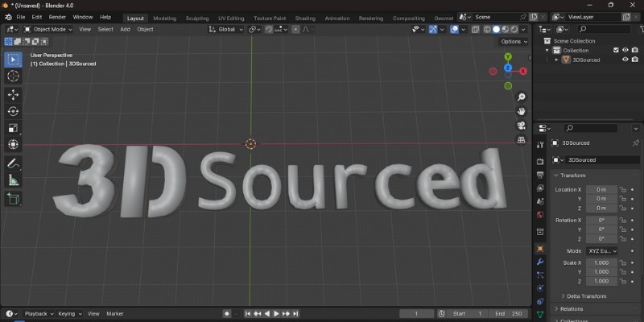Switch to rendered viewport shading
The height and width of the screenshot is (322, 644).
tap(514, 29)
